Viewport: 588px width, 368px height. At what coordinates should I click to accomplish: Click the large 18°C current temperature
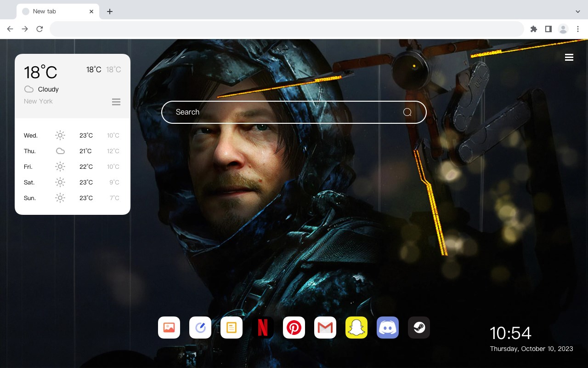click(x=40, y=72)
